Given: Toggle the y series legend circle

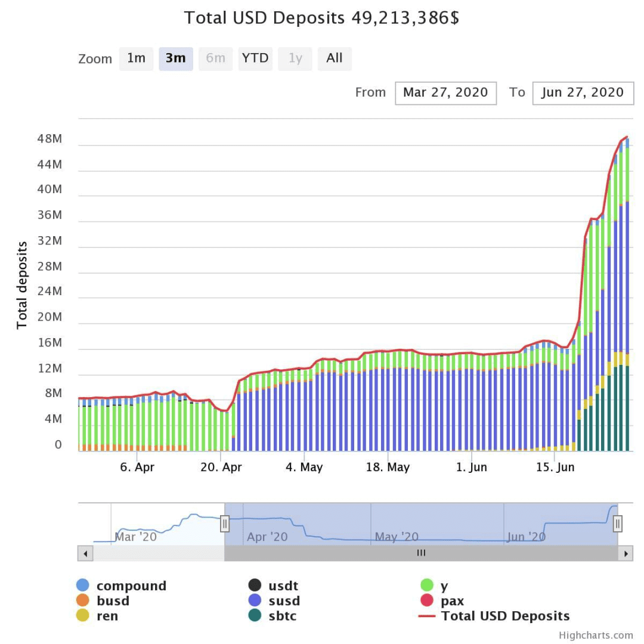Looking at the screenshot, I should (x=427, y=585).
